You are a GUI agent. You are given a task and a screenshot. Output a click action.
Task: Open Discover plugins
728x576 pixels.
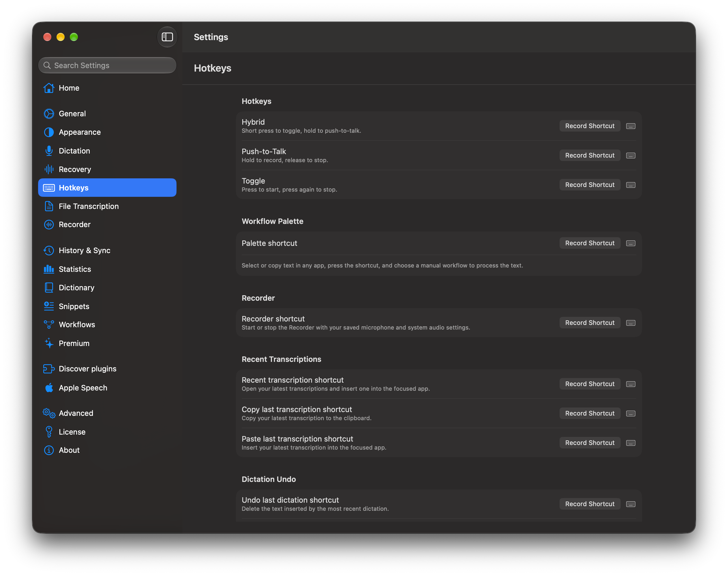tap(107, 369)
